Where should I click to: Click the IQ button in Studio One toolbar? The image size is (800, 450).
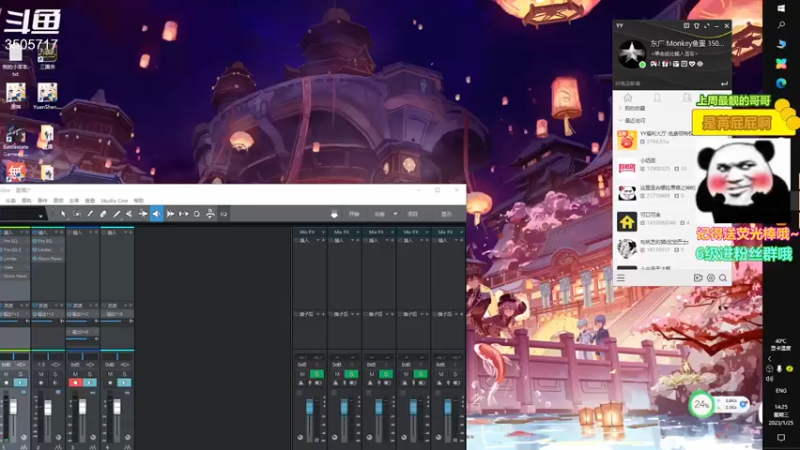pos(223,214)
